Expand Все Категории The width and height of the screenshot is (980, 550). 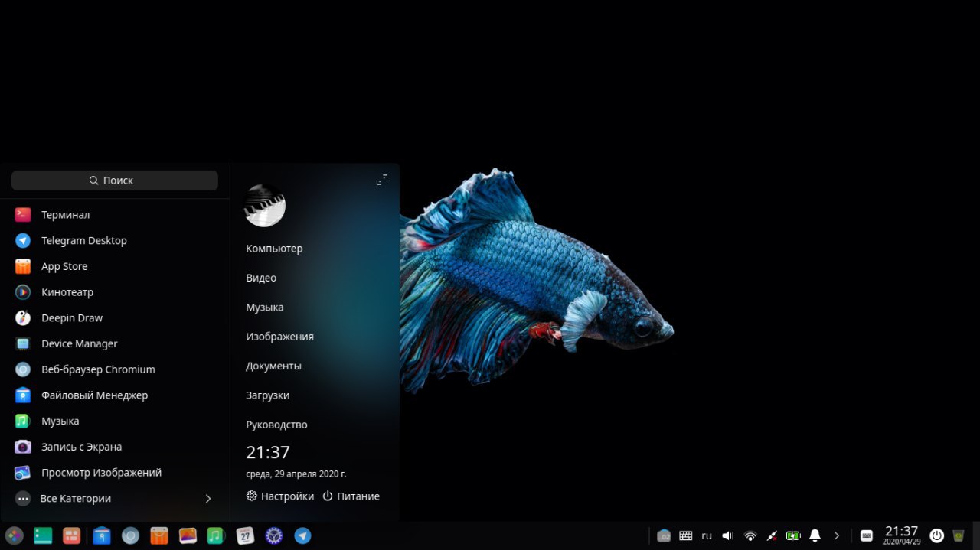click(x=115, y=498)
